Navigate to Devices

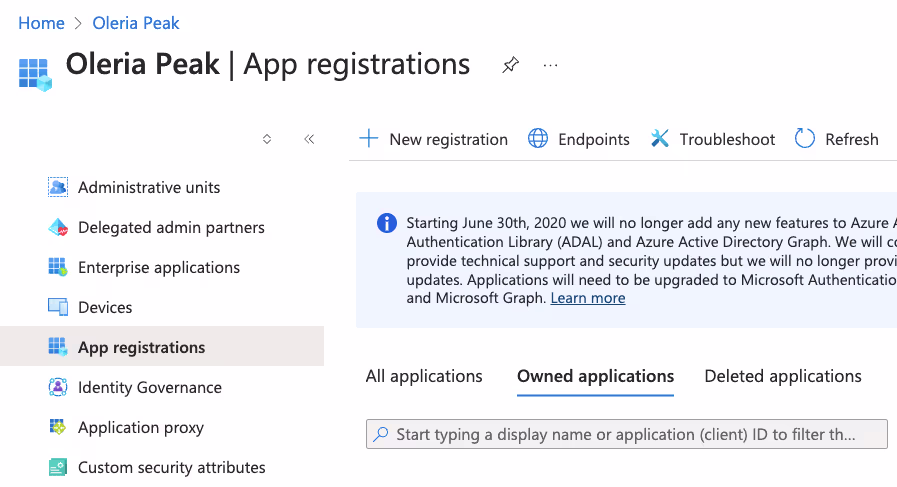(x=105, y=308)
